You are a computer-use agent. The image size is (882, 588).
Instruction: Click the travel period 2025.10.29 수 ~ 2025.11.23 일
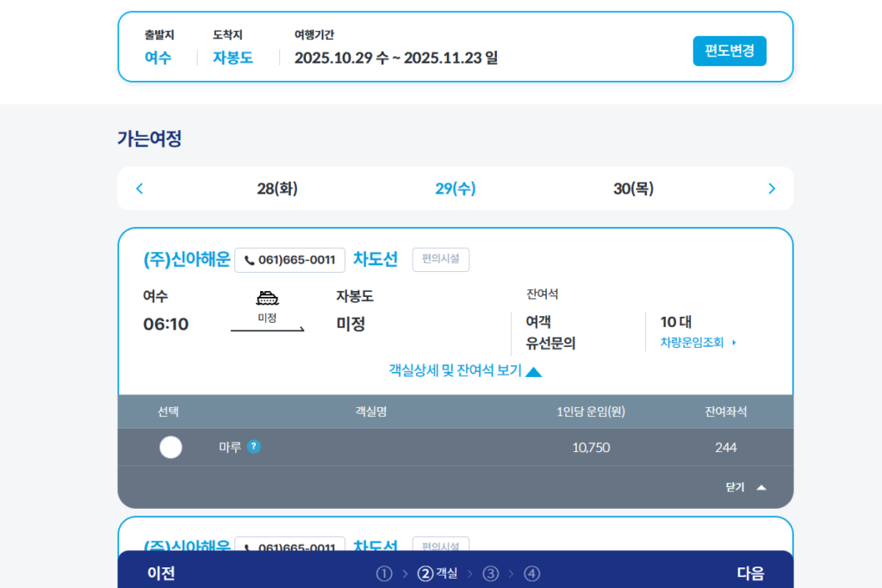click(x=396, y=58)
